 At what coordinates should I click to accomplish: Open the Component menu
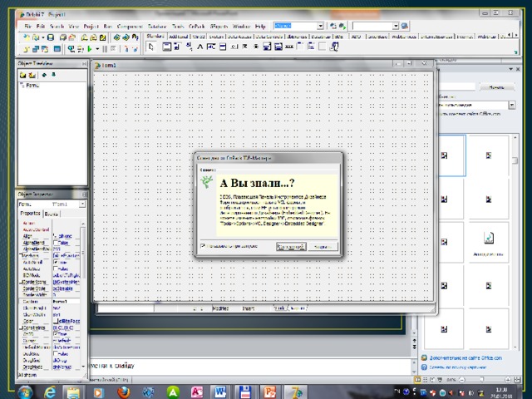pyautogui.click(x=130, y=26)
